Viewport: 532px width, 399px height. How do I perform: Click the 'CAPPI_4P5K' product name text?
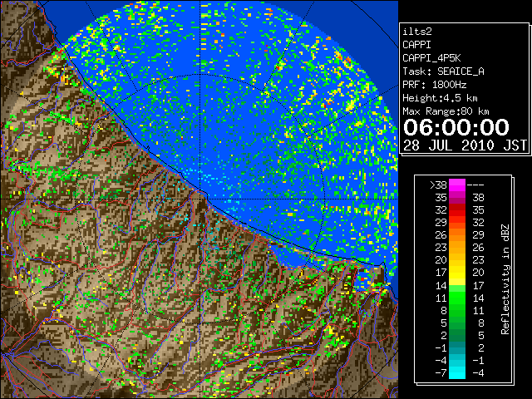[431, 58]
